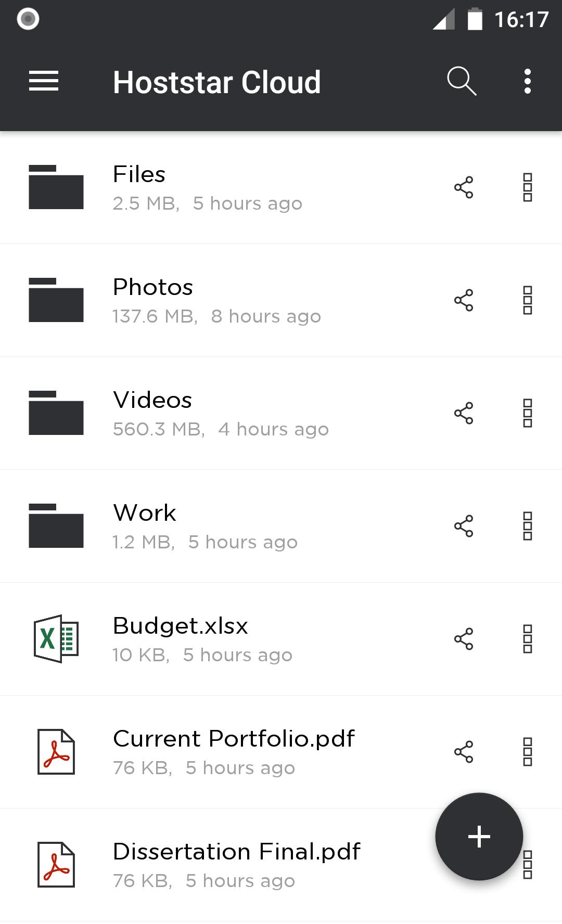Click the Current Portfolio.pdf file icon
The width and height of the screenshot is (562, 924).
click(x=56, y=752)
